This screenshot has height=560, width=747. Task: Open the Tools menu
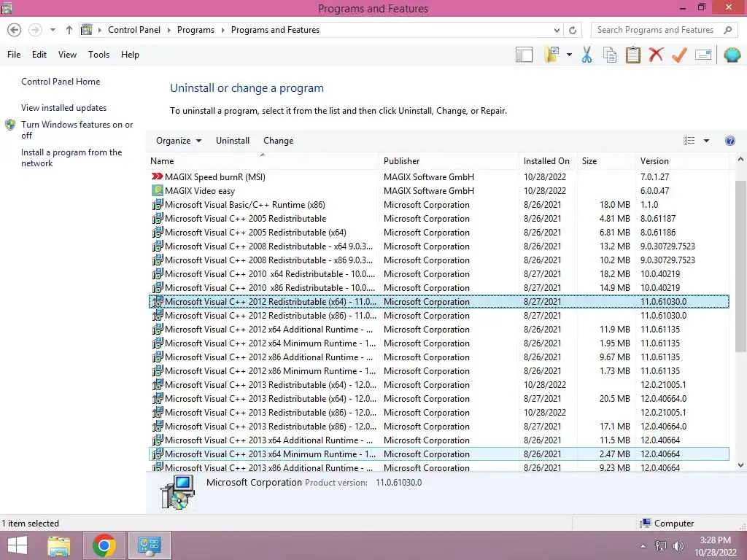[x=98, y=54]
